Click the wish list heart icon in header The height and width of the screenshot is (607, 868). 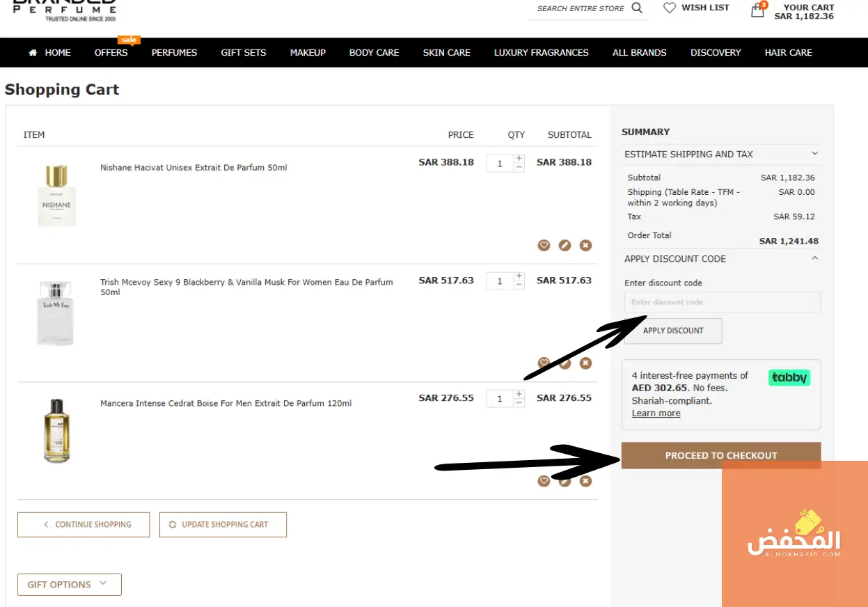(670, 8)
